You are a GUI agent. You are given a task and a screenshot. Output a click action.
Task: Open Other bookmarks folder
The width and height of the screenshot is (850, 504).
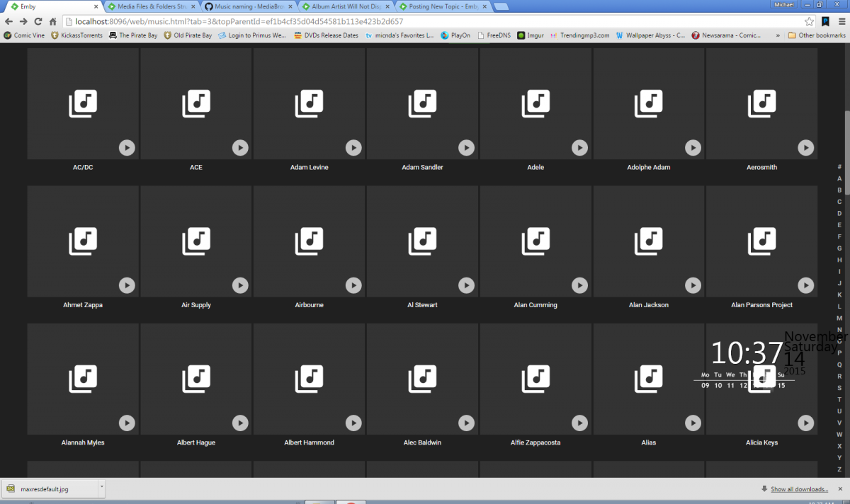coord(817,35)
